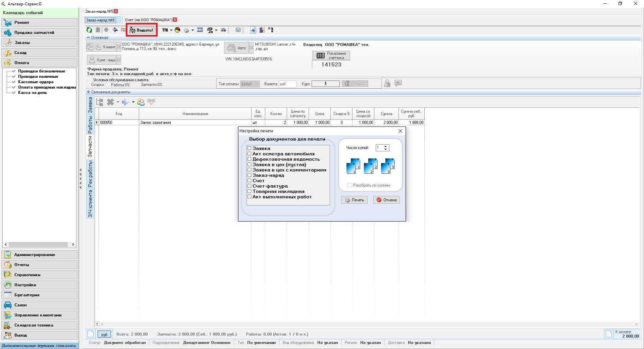Click the Печать button in print dialog
The width and height of the screenshot is (644, 349).
click(x=355, y=200)
